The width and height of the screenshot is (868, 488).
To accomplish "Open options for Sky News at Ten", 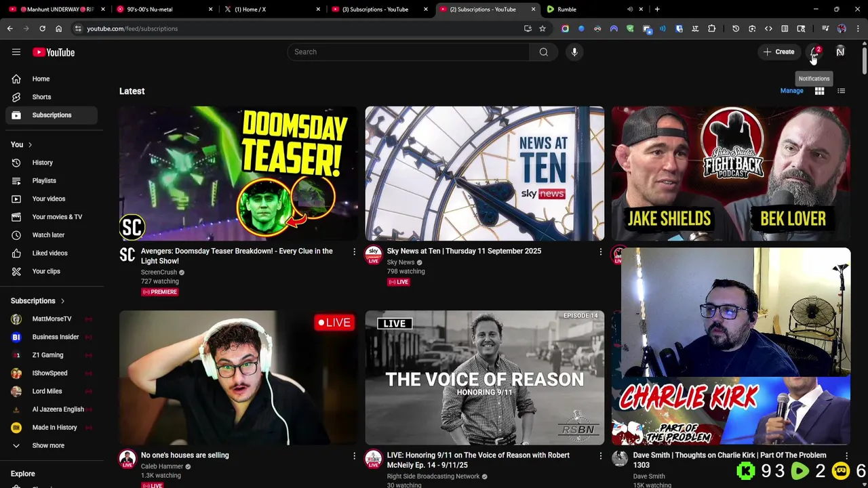I will click(x=600, y=251).
